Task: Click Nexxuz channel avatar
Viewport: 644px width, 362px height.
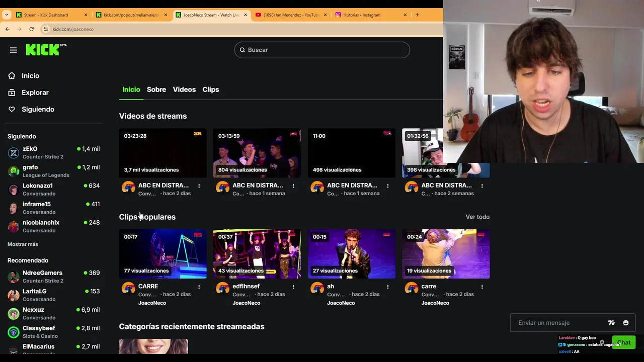Action: 14,314
